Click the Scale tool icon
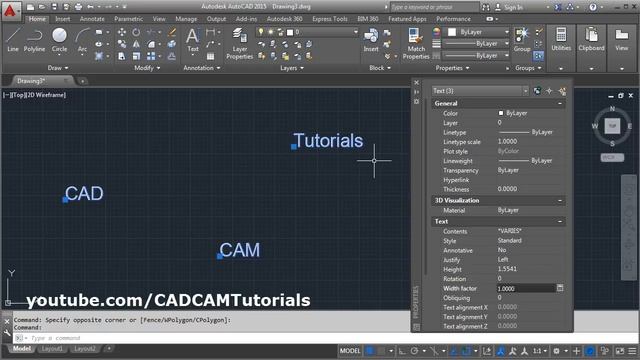Viewport: 640px width, 360px height. click(x=136, y=56)
